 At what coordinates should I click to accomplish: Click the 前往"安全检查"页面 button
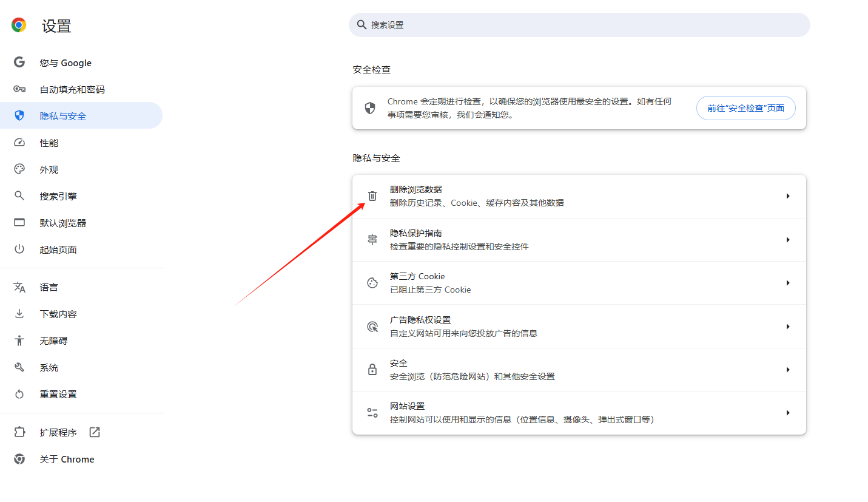coord(745,108)
